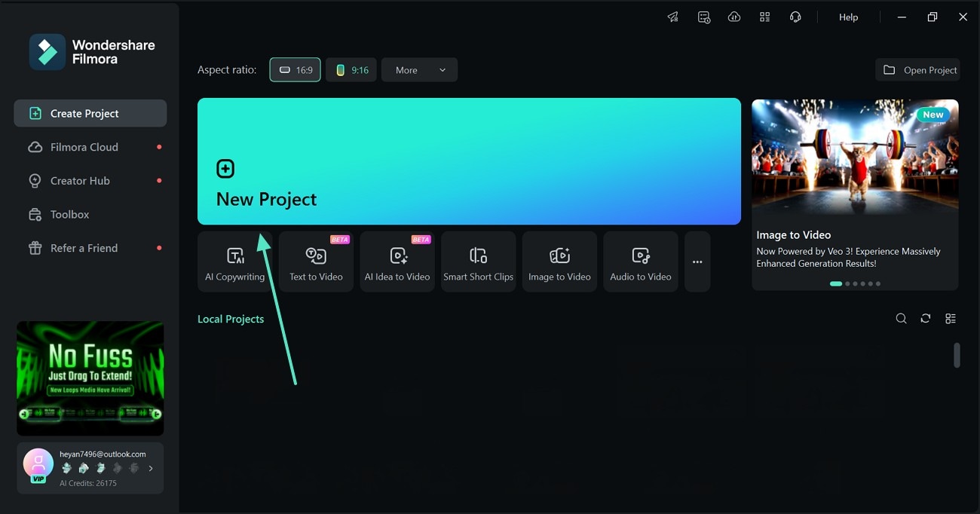Launch AI Idea to Video
This screenshot has width=980, height=514.
[397, 260]
